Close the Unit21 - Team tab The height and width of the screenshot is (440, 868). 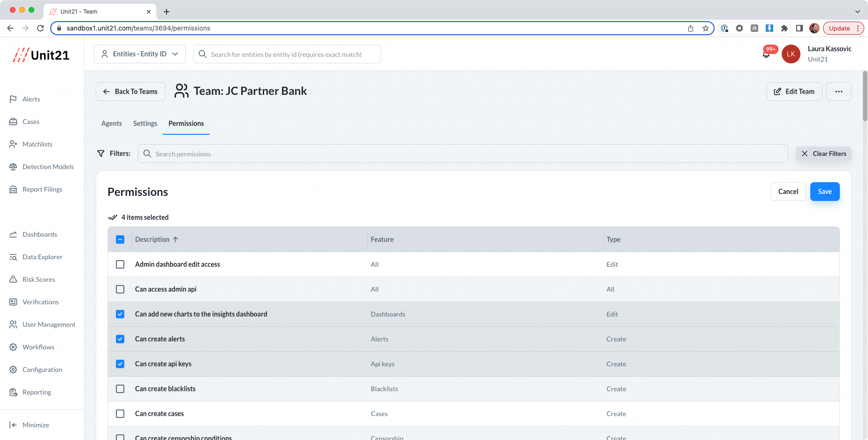[149, 11]
